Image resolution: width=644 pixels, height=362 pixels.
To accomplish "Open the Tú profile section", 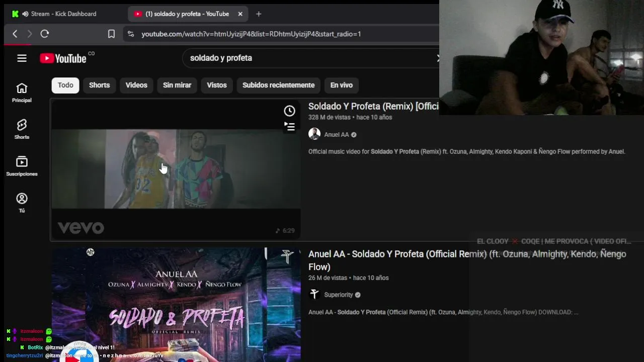I will 22,203.
